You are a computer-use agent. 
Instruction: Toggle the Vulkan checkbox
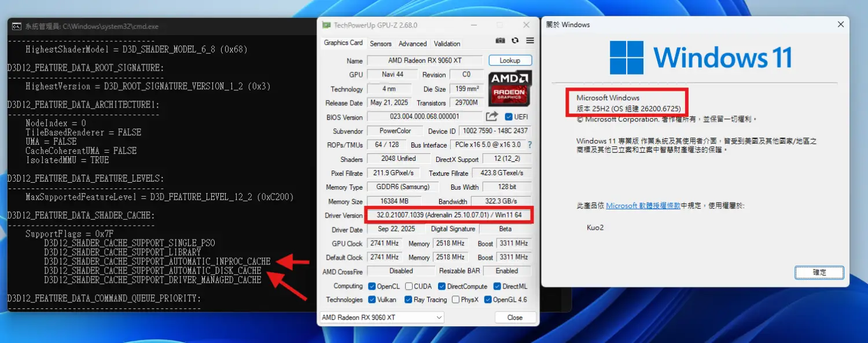(372, 300)
